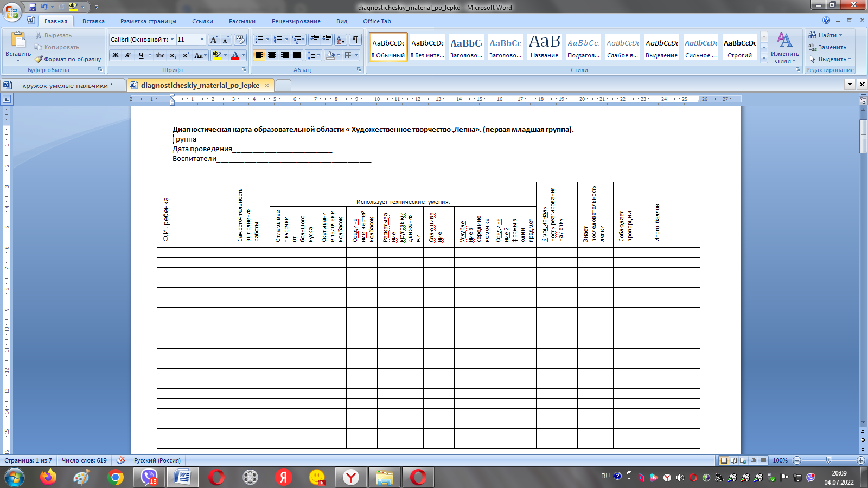
Task: Click the Format Painter brush icon
Action: tap(39, 59)
